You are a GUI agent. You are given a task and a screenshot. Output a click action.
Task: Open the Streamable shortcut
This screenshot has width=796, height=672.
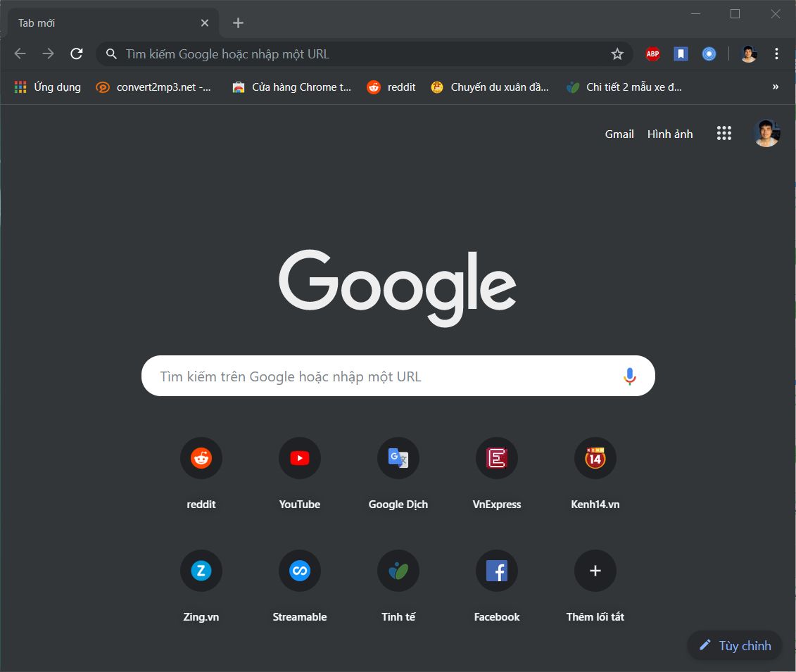point(299,571)
